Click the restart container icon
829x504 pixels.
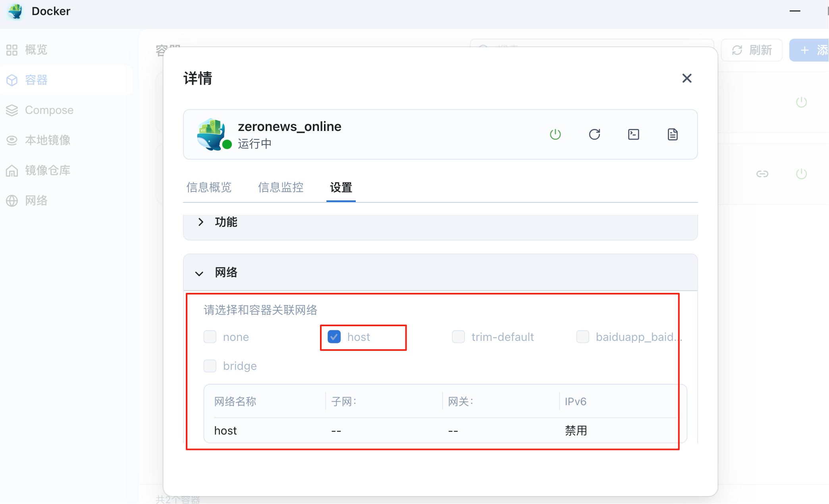[594, 135]
